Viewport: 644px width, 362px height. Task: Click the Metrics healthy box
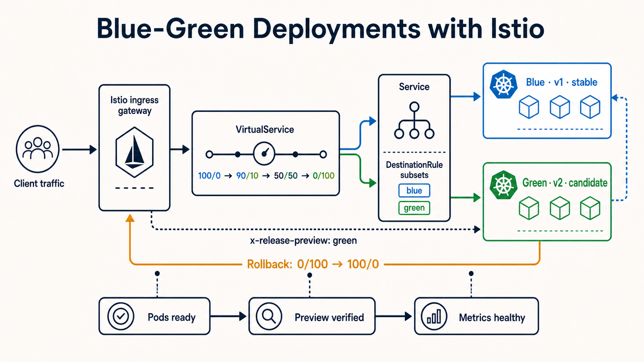(476, 316)
